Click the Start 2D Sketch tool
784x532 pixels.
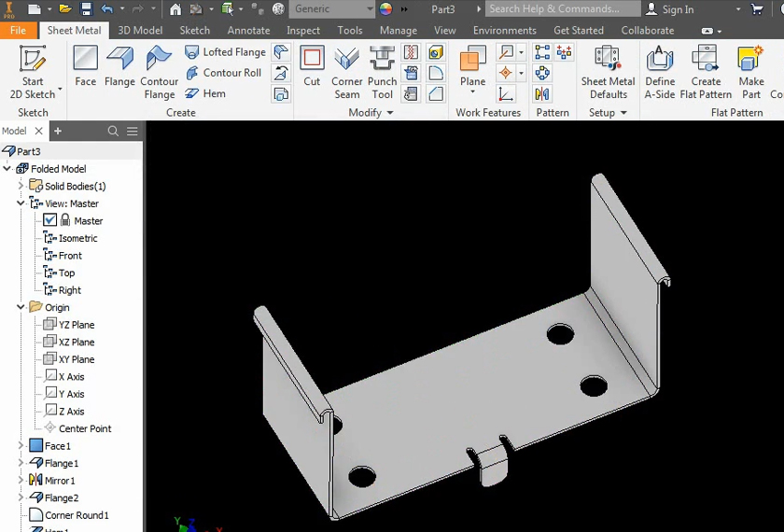(33, 73)
